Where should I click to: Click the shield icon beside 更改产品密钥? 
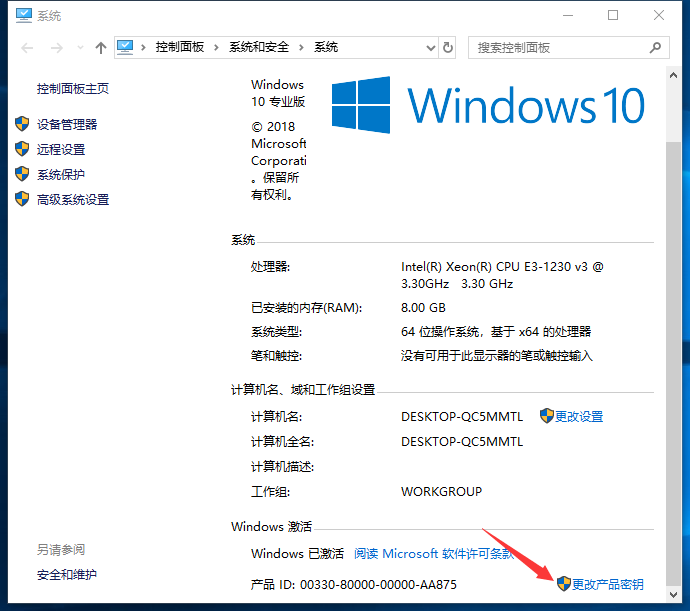pos(563,584)
